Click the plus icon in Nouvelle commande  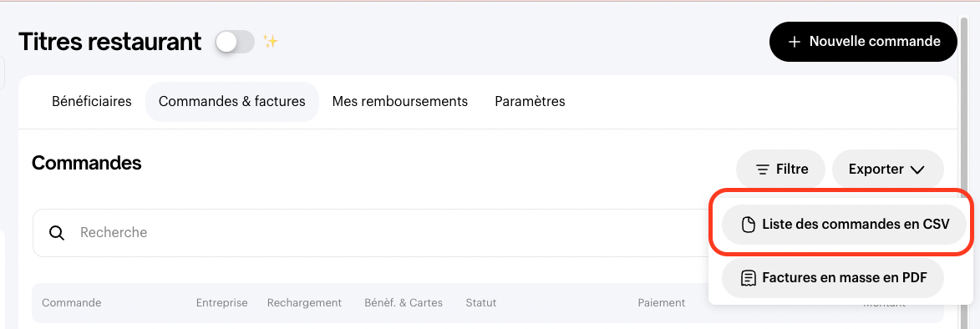(x=795, y=42)
